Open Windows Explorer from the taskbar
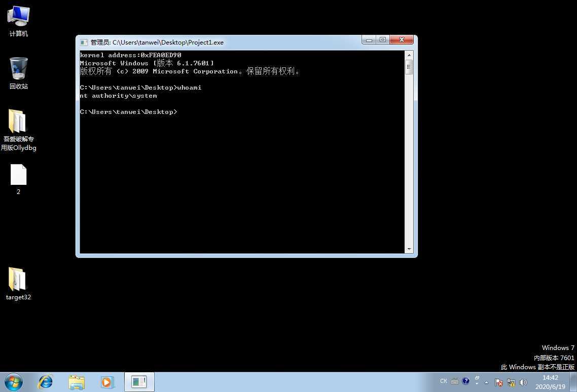 77,382
